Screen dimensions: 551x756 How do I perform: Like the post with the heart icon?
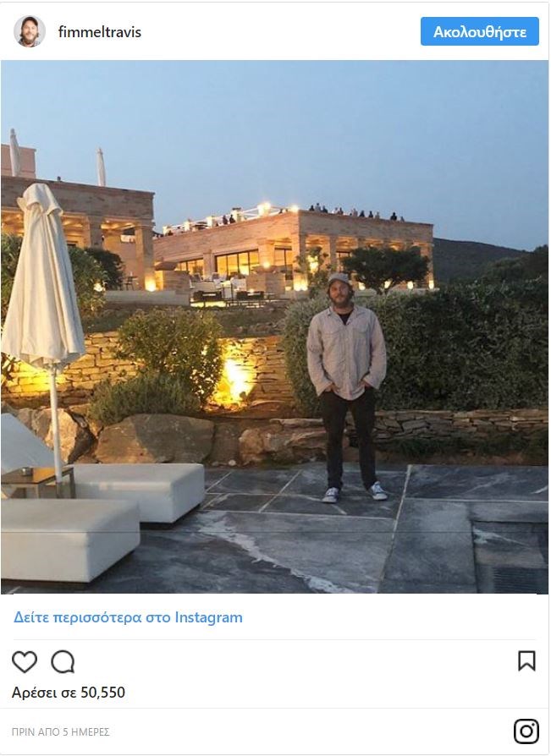pos(25,661)
